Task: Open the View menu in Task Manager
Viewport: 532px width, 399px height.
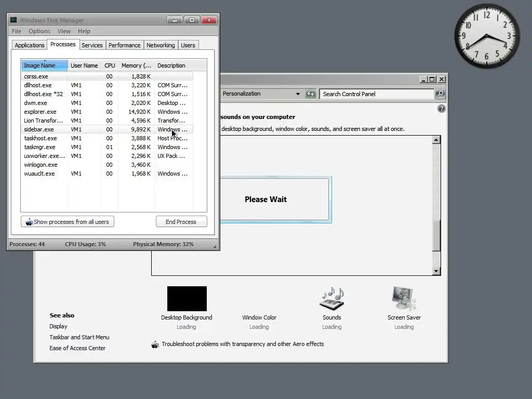Action: (x=64, y=31)
